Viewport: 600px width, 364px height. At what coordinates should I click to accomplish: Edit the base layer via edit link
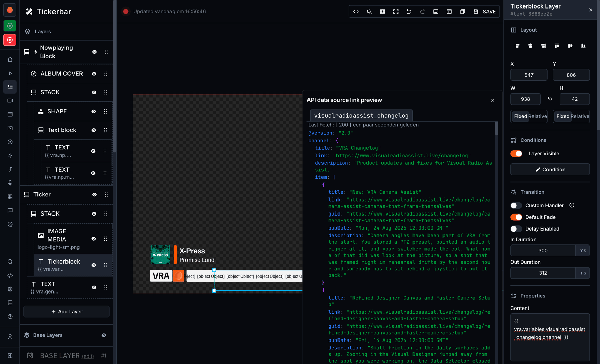[88, 357]
